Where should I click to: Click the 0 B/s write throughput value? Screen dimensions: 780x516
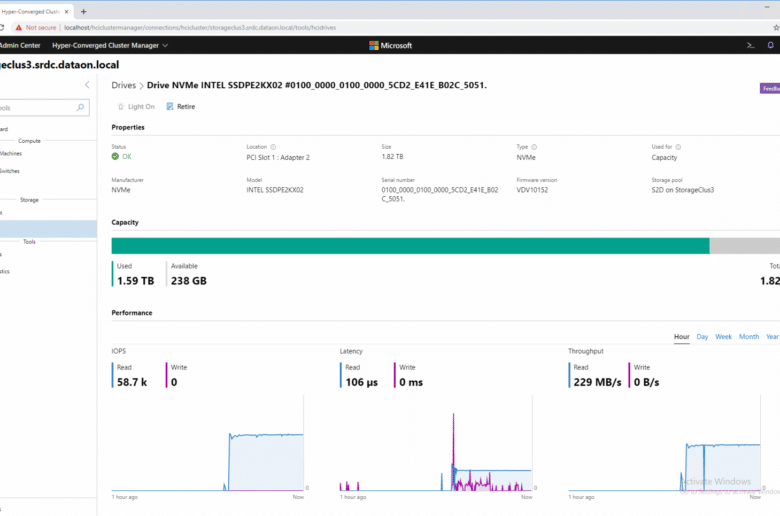coord(646,382)
